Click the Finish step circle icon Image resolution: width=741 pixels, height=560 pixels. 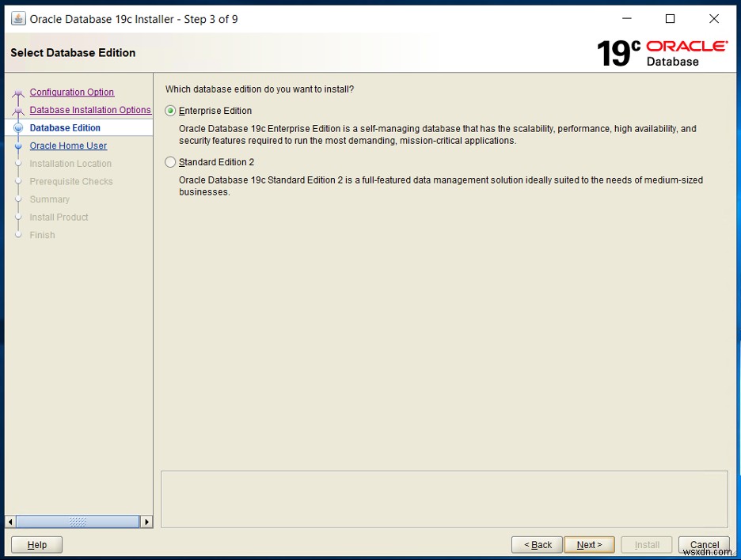(17, 234)
